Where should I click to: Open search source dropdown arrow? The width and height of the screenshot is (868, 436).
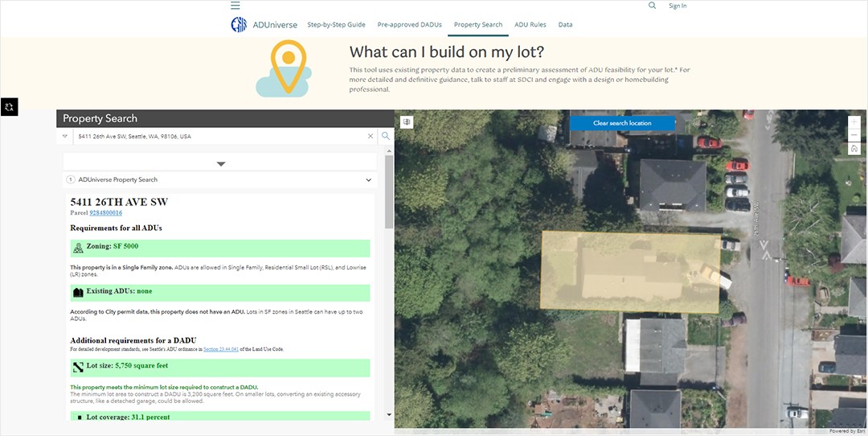65,137
